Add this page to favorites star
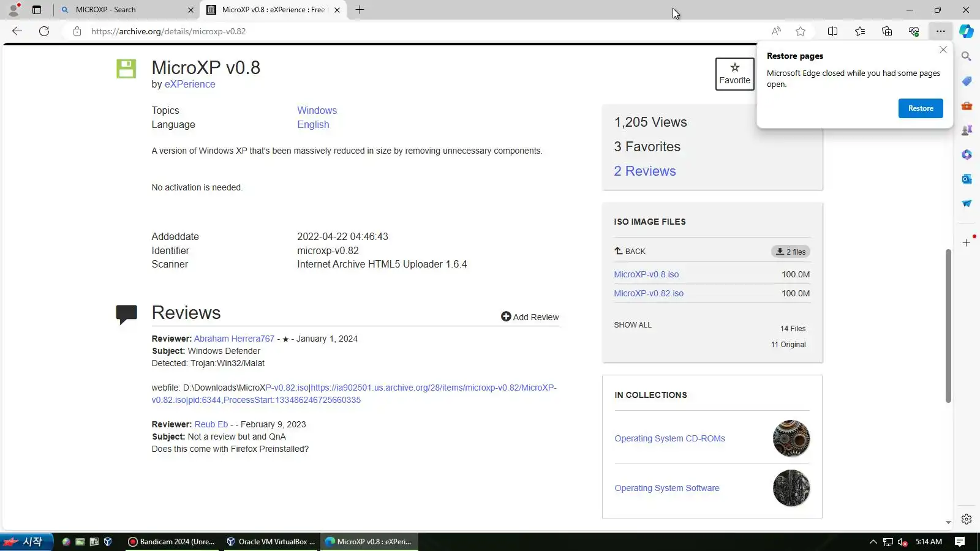 pyautogui.click(x=801, y=31)
